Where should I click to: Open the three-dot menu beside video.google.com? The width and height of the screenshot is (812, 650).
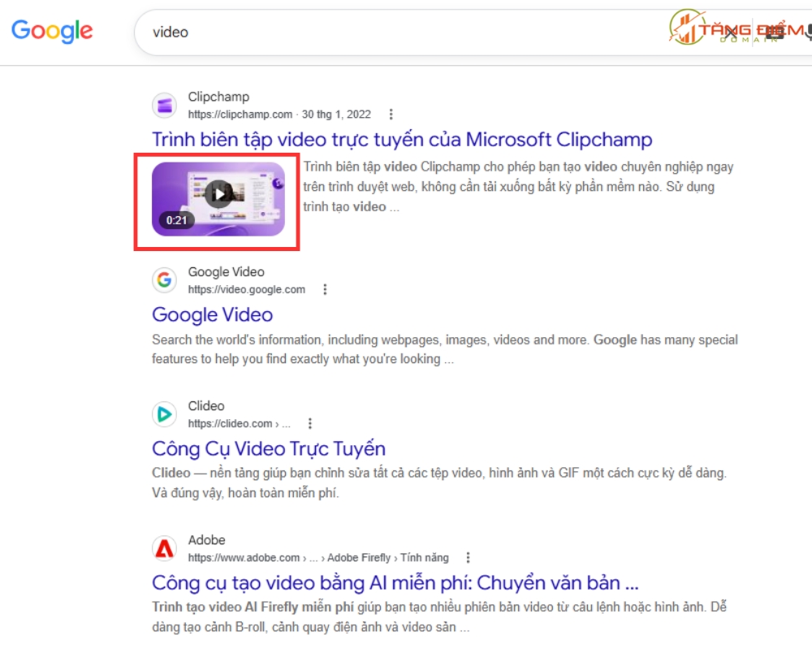tap(326, 289)
